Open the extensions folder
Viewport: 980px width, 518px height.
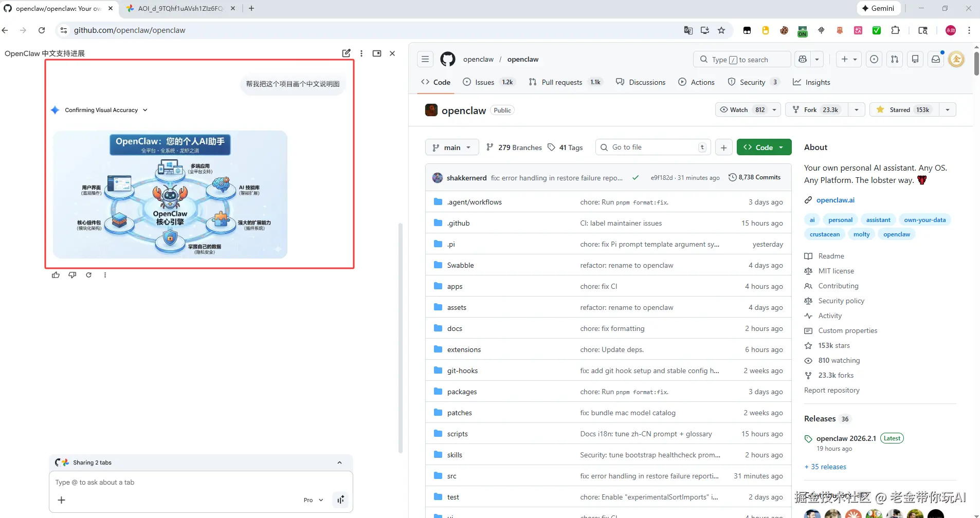click(464, 349)
